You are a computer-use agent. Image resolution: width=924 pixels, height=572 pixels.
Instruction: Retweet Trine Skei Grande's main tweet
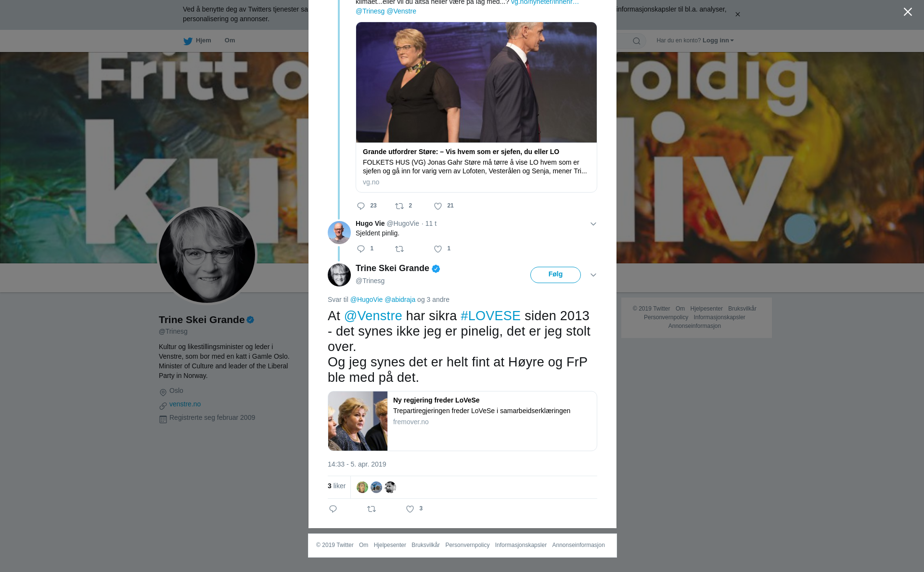[x=372, y=509]
